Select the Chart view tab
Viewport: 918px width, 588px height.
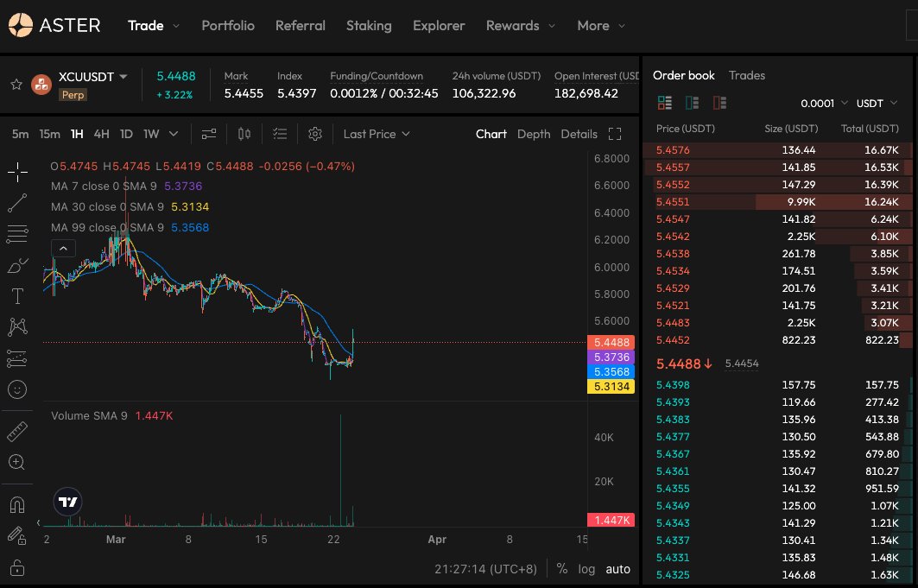(491, 134)
